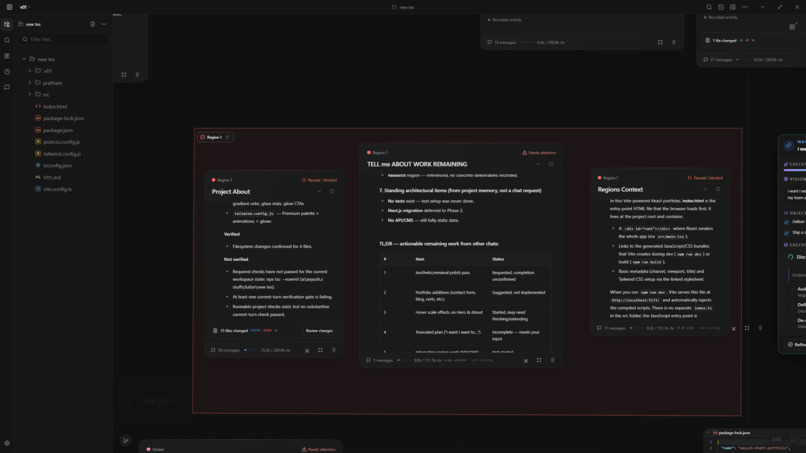806x453 pixels.
Task: Click the canvas minimap thumbnail at bottom-left
Action: click(x=152, y=398)
